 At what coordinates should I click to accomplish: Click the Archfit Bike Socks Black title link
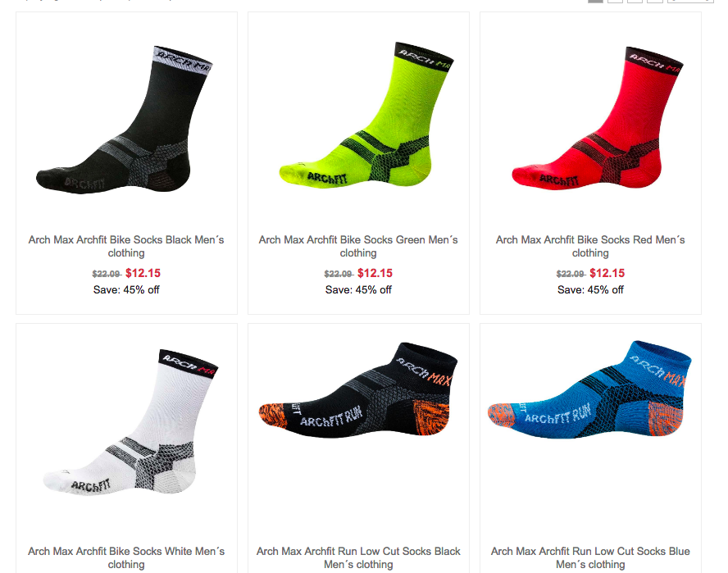pyautogui.click(x=126, y=246)
